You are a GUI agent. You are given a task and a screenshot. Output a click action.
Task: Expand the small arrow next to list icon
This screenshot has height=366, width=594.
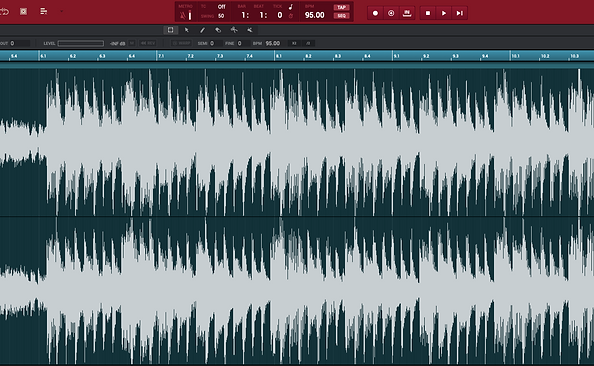pyautogui.click(x=61, y=12)
